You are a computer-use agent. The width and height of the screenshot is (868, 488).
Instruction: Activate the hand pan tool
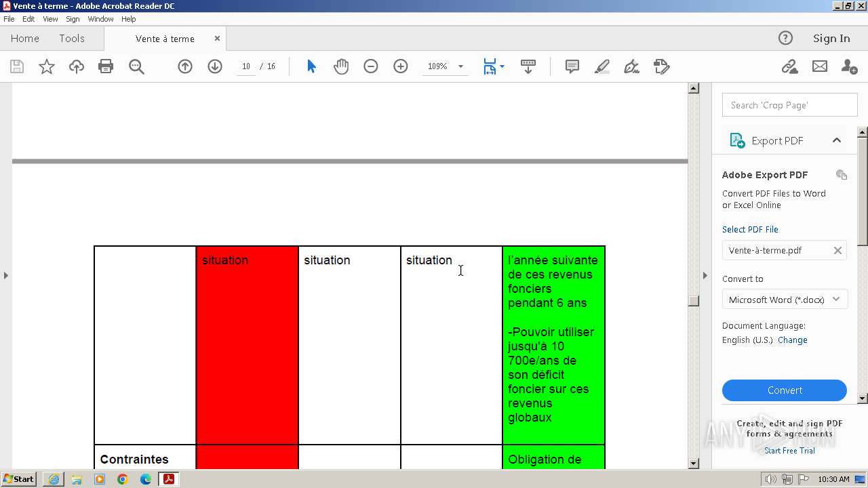(x=341, y=66)
